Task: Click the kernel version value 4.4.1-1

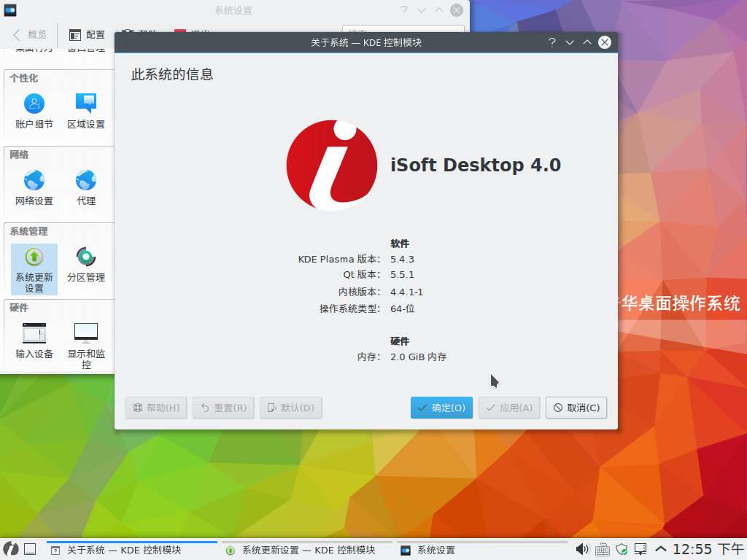Action: [x=406, y=292]
